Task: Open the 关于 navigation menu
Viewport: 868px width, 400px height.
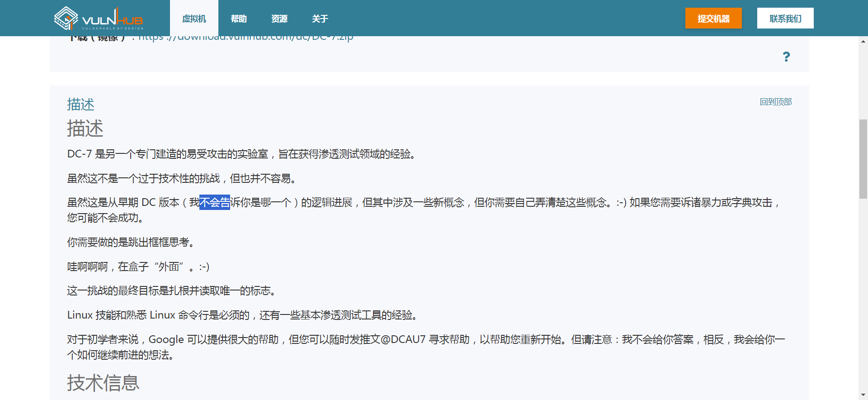Action: click(x=320, y=19)
